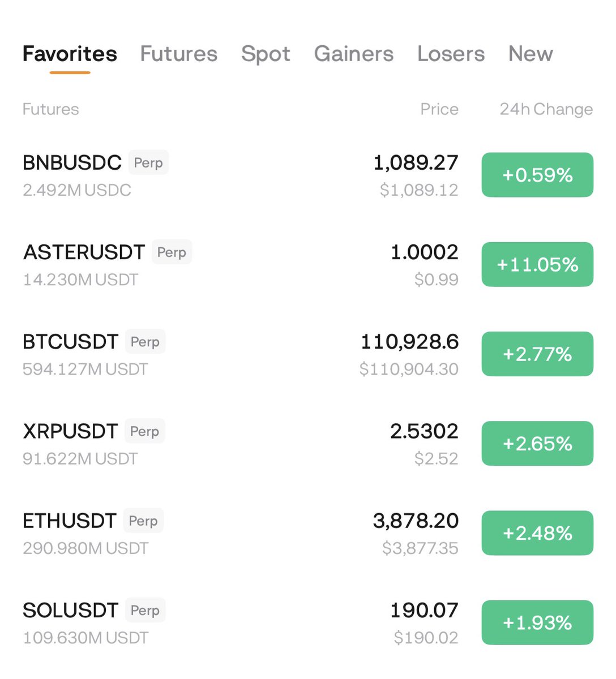Sort by Price column header
The image size is (616, 679).
pyautogui.click(x=439, y=109)
